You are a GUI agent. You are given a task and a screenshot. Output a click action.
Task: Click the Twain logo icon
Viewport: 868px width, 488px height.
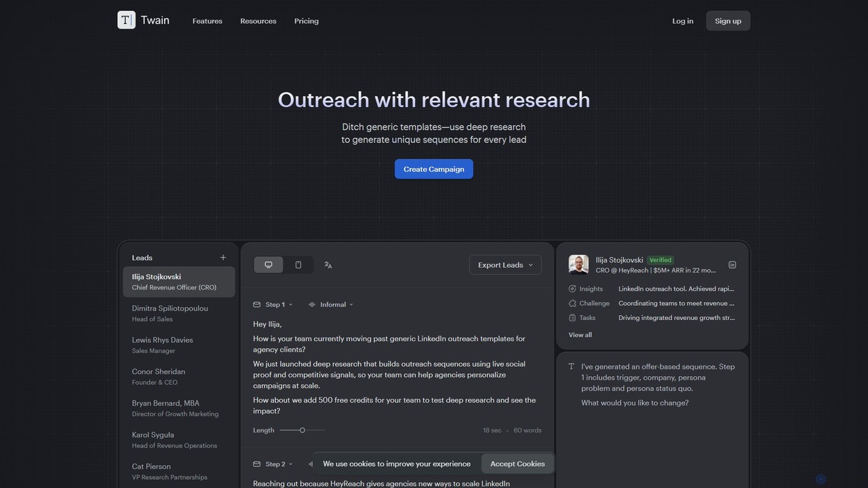tap(126, 20)
